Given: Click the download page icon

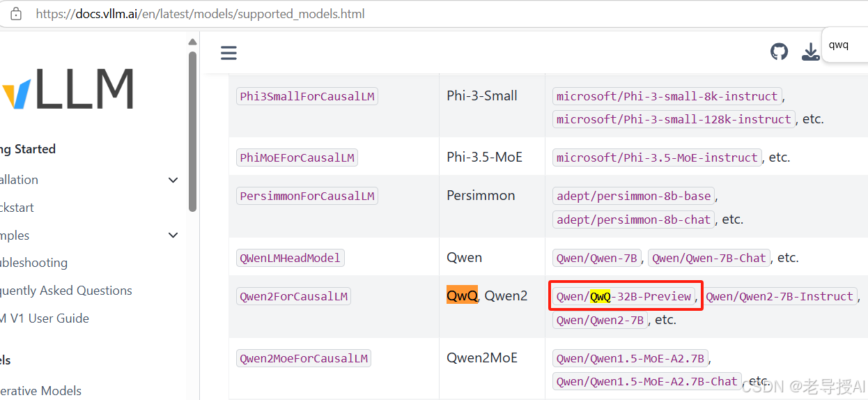Looking at the screenshot, I should click(x=811, y=52).
